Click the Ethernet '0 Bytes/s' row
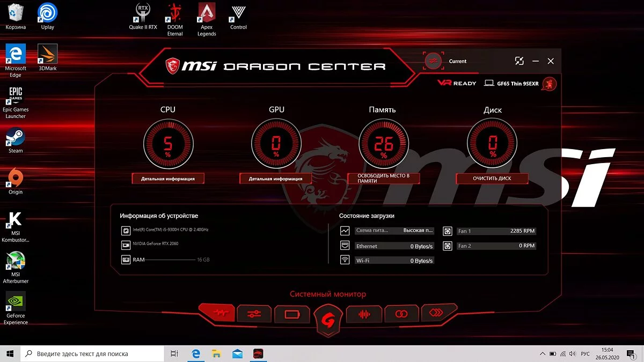 pyautogui.click(x=394, y=246)
